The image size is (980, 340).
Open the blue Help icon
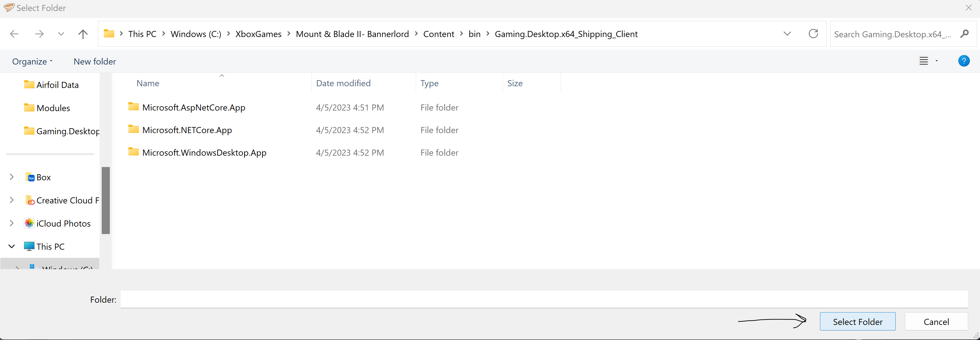click(964, 61)
